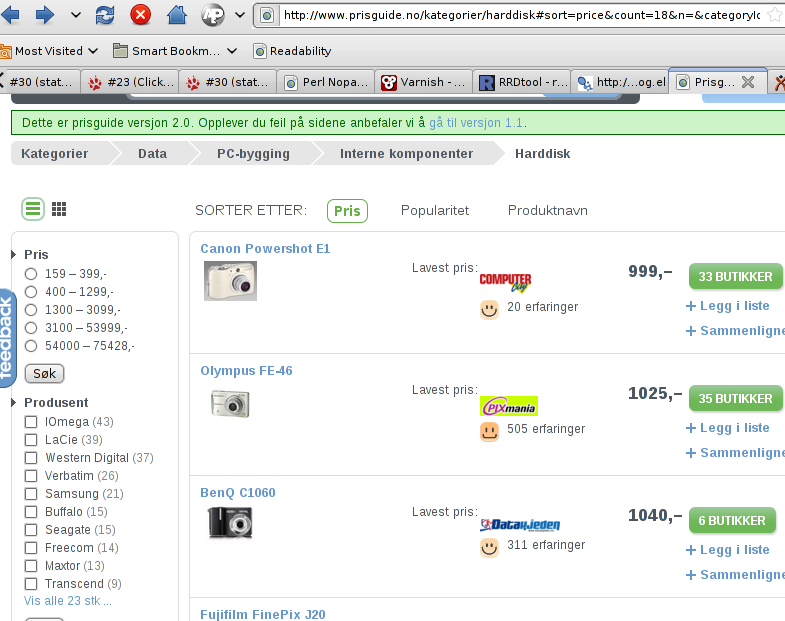Open the Olympus FE-46 product link
Viewport: 785px width, 621px height.
246,371
